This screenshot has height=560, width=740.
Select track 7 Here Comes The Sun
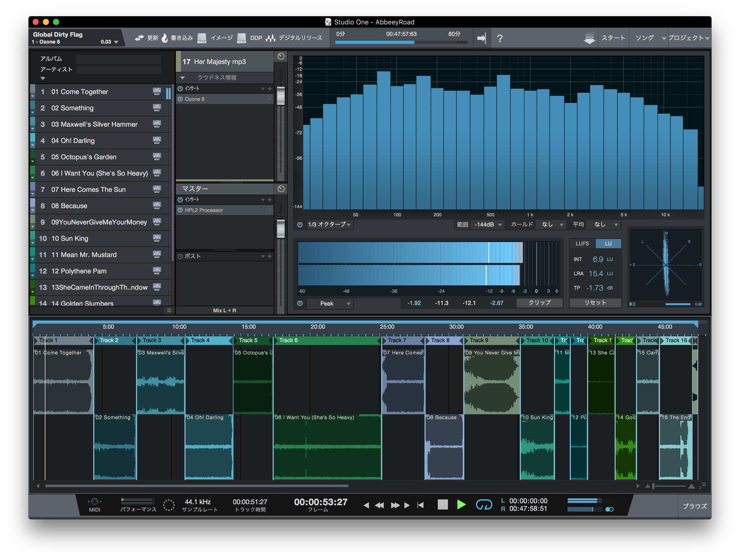click(x=100, y=190)
